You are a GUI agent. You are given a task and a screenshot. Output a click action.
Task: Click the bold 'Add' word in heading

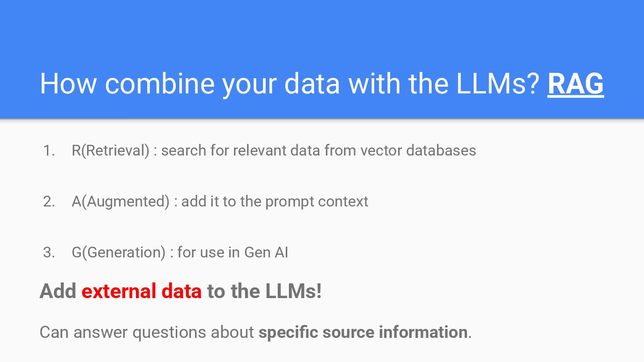click(x=58, y=291)
